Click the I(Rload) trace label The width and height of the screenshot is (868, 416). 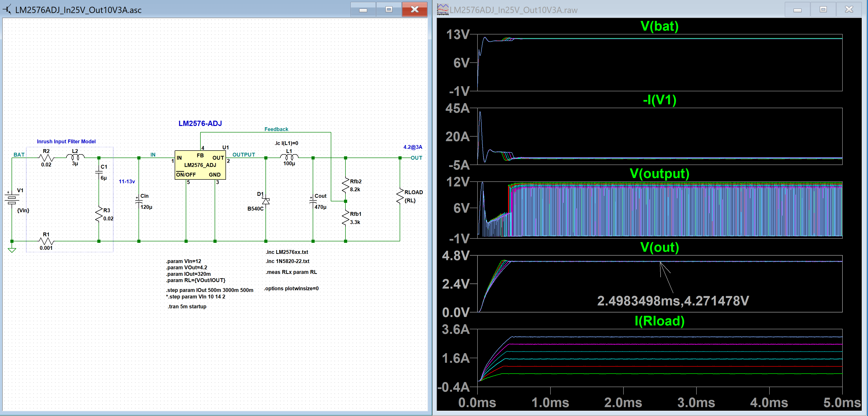point(659,321)
